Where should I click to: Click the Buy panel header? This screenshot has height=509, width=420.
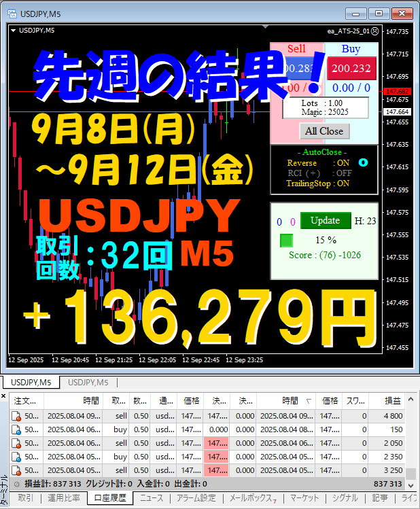351,49
